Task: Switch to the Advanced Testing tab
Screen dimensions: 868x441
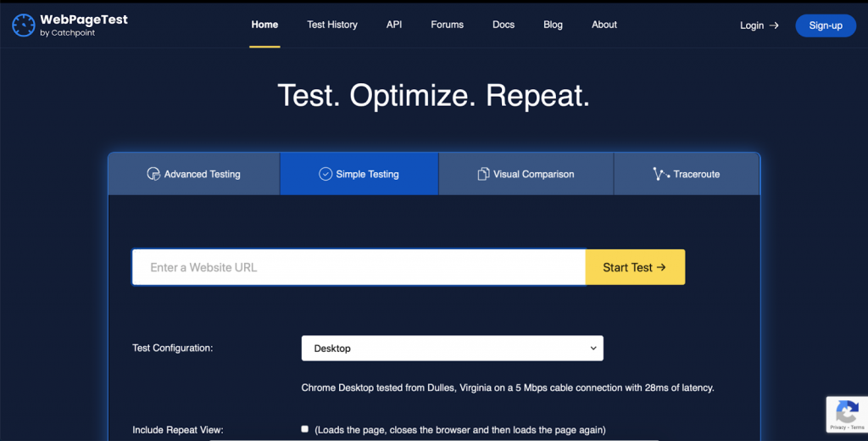Action: 194,174
